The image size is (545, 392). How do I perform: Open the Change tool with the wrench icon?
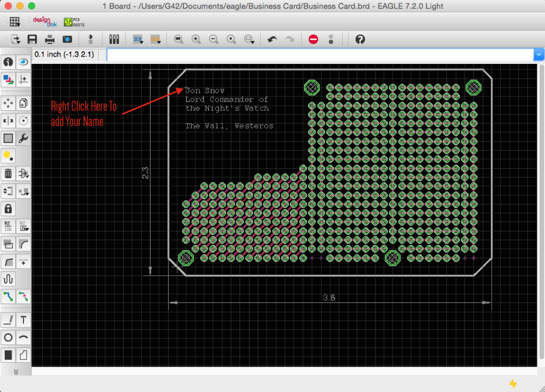coord(23,138)
